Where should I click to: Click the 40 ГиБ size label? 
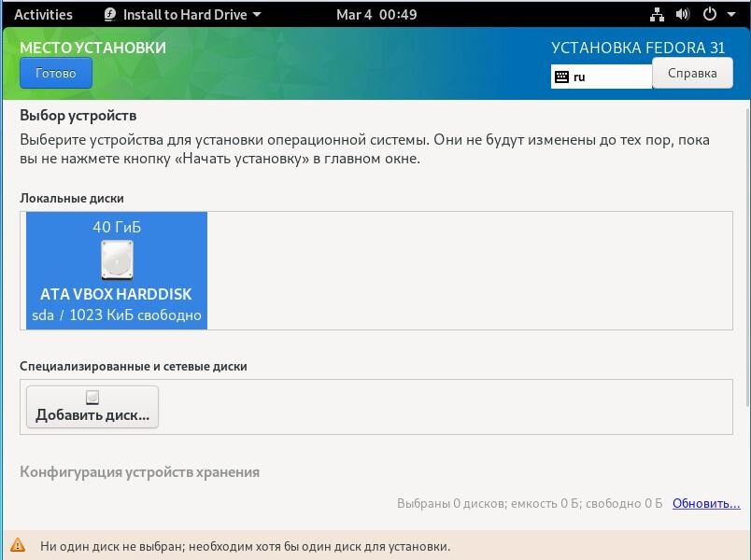click(x=117, y=227)
